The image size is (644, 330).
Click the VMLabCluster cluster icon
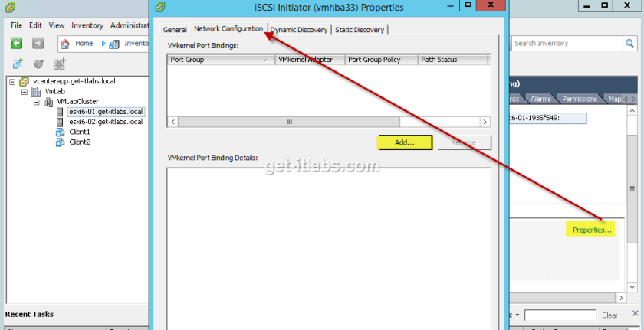48,102
